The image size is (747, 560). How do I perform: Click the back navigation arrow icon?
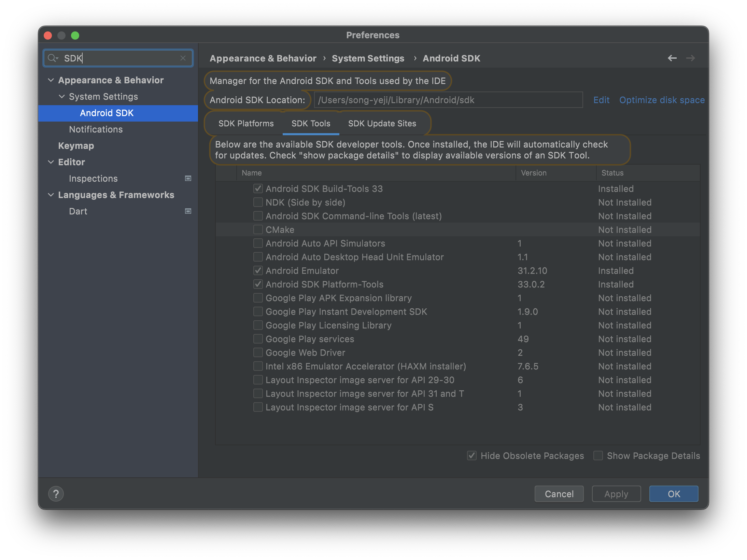click(672, 58)
